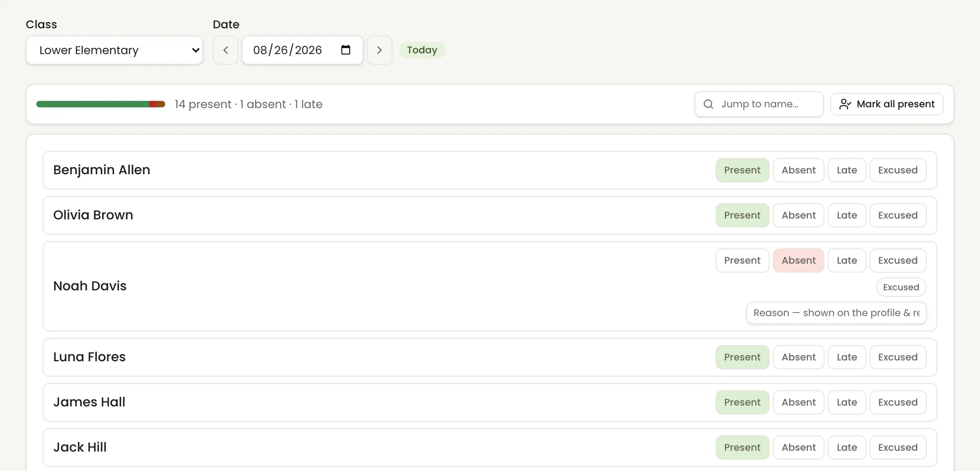
Task: Mark Benjamin Allen as Absent
Action: pyautogui.click(x=799, y=170)
